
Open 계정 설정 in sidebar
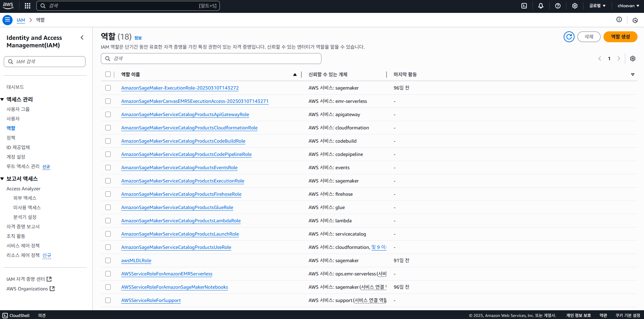pyautogui.click(x=16, y=157)
